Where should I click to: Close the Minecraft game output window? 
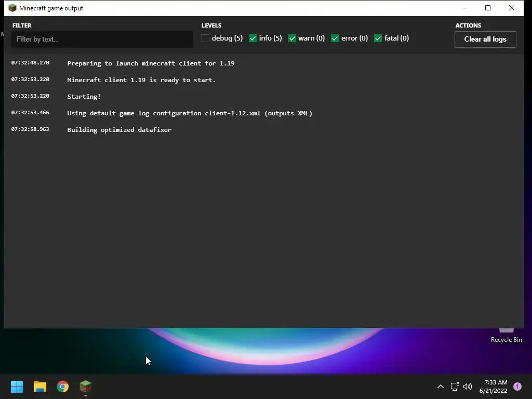coord(512,8)
